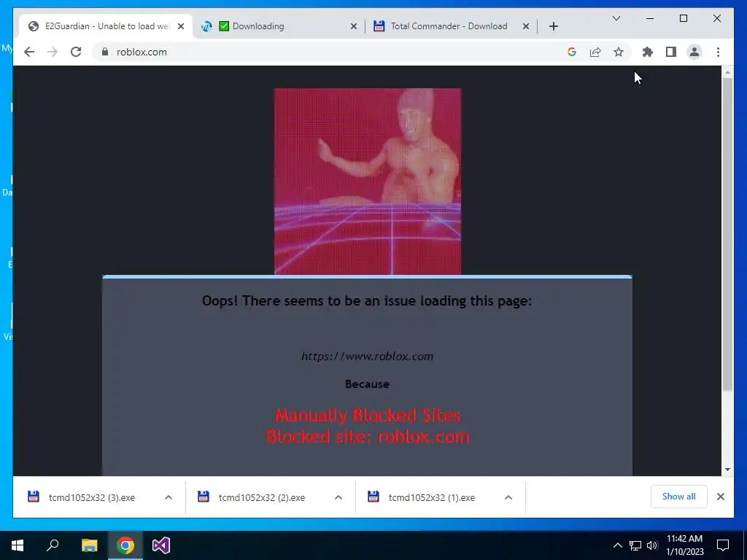
Task: Go back to the previous page
Action: click(29, 52)
